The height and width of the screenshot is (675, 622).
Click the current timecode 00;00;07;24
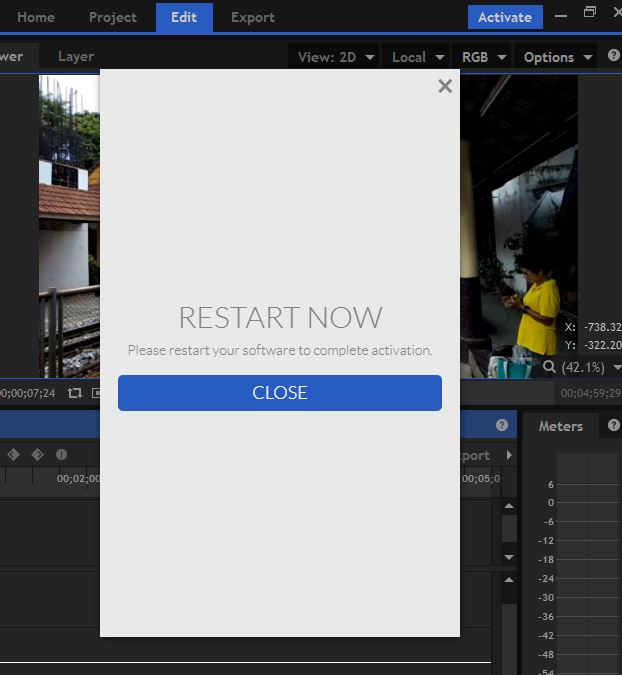(x=28, y=393)
